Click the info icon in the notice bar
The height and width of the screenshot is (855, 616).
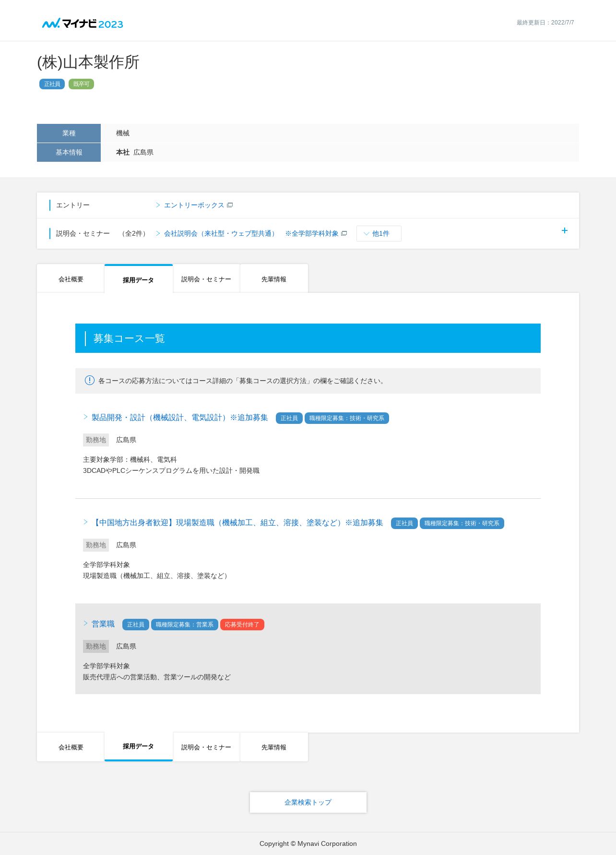coord(90,380)
